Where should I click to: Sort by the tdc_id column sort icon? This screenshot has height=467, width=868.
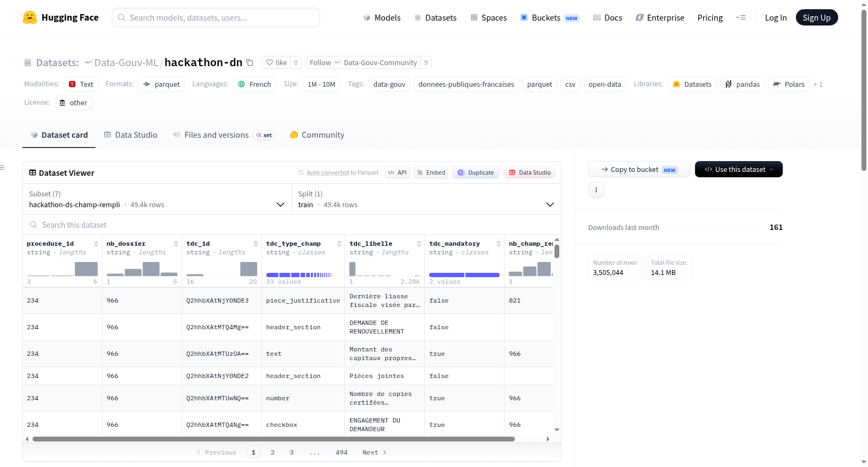click(256, 244)
